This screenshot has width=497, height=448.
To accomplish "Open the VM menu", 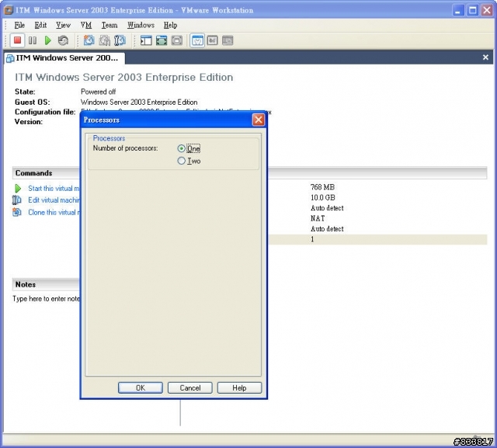I will point(86,25).
